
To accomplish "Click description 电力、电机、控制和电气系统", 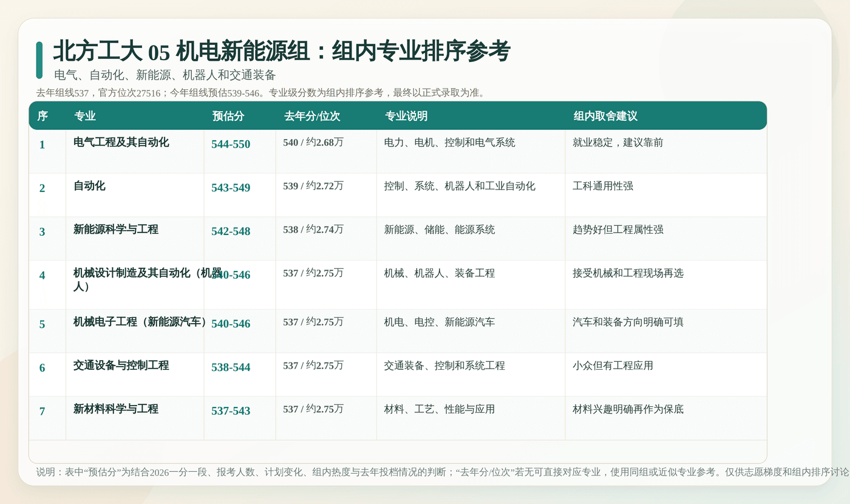I will pyautogui.click(x=450, y=142).
